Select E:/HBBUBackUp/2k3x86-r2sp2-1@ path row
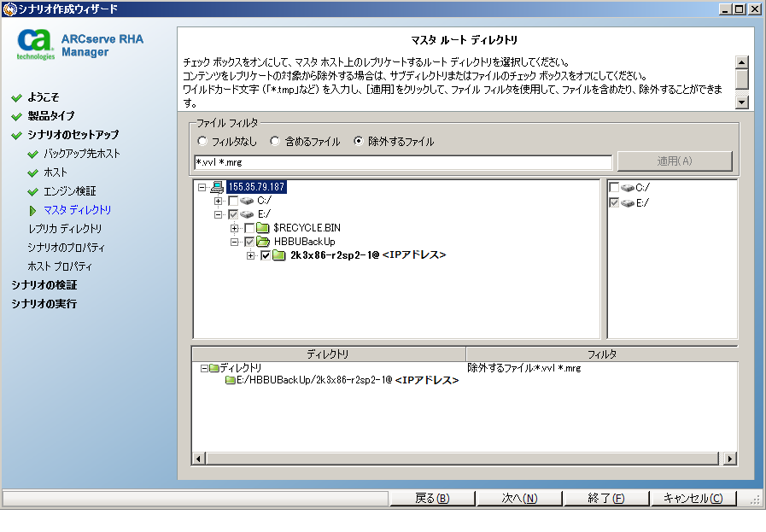The image size is (766, 532). [342, 380]
